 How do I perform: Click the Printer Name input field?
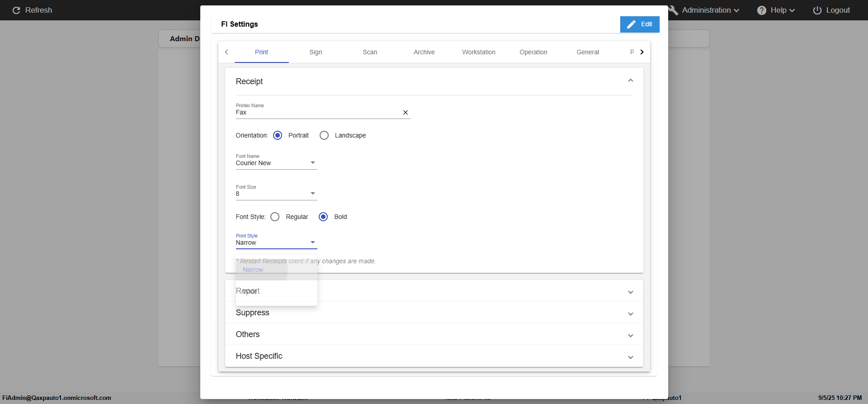coord(316,113)
